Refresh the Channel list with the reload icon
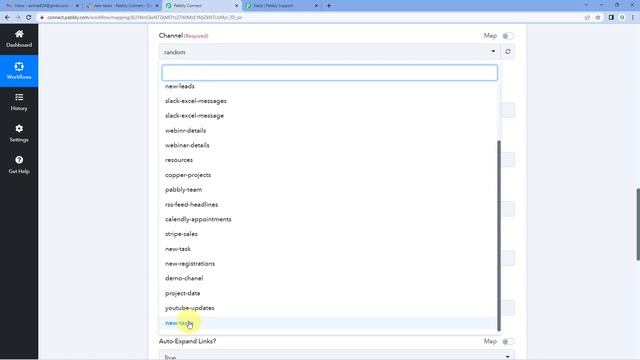The image size is (640, 360). [508, 52]
